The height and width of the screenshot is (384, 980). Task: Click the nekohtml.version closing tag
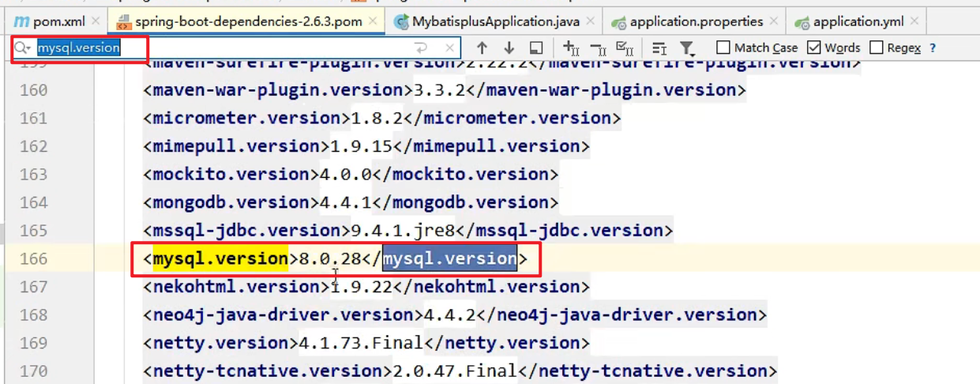tap(491, 286)
